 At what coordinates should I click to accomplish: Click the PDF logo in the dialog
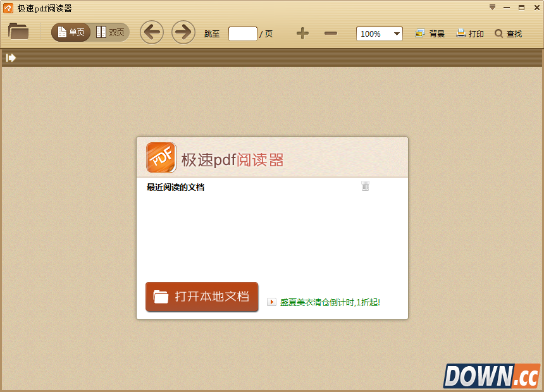coord(161,157)
